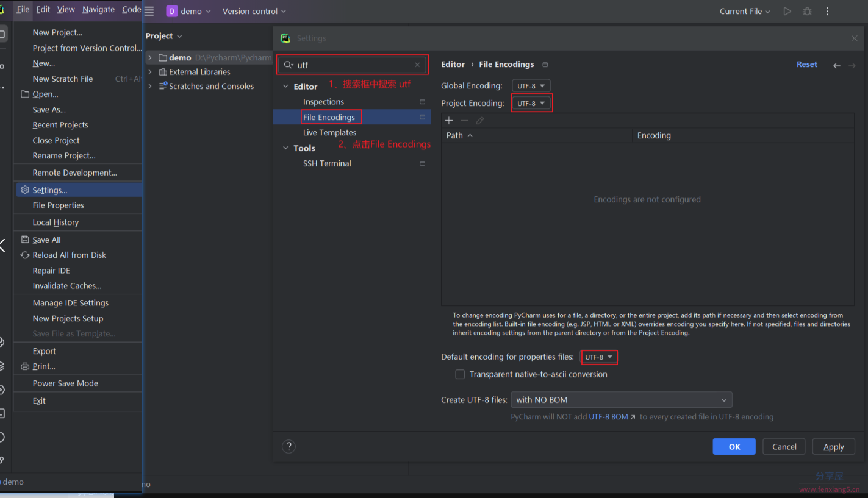Select File Encodings in settings tree

click(352, 117)
